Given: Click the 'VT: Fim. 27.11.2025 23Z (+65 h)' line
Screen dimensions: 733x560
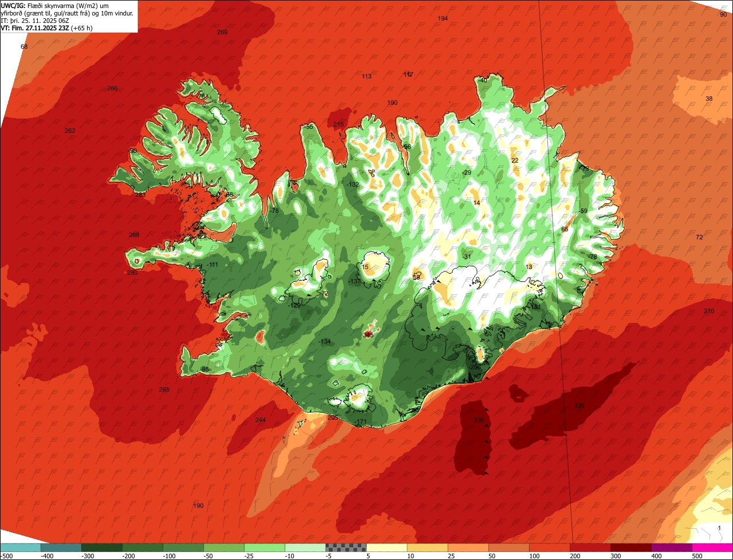Looking at the screenshot, I should point(47,28).
